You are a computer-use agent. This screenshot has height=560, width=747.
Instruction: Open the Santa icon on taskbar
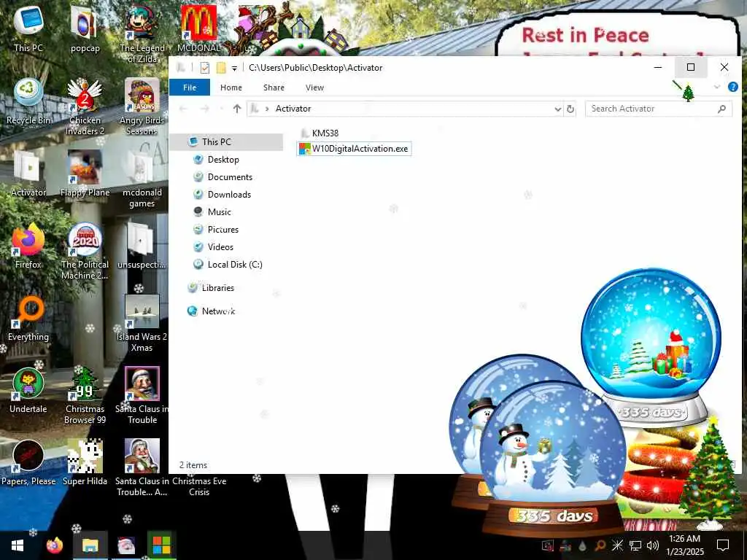point(126,545)
